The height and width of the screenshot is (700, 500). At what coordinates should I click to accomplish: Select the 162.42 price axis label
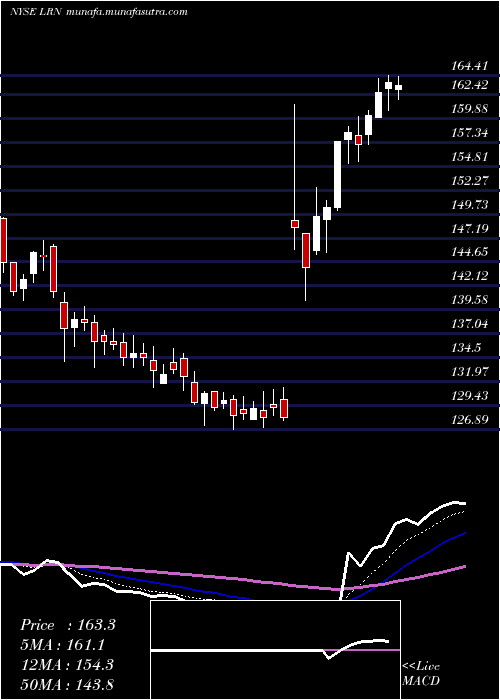pos(470,85)
